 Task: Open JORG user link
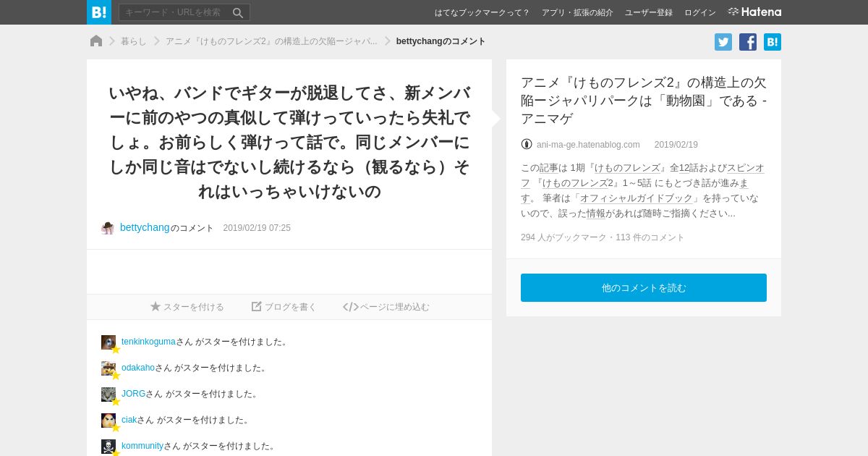(x=133, y=394)
